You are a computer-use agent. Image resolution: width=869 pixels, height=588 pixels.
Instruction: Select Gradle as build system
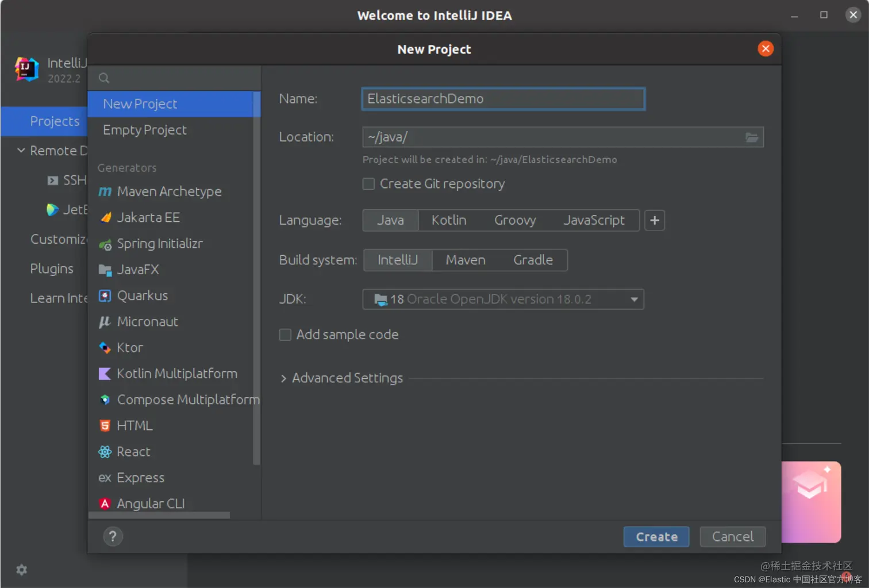[533, 260]
